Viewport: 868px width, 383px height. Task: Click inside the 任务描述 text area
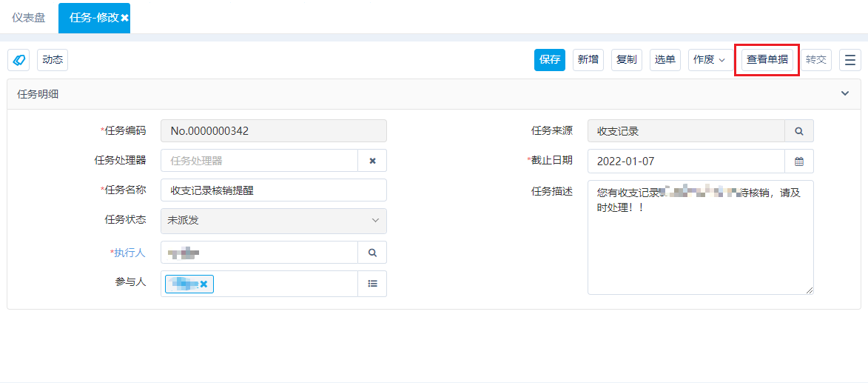pos(700,237)
